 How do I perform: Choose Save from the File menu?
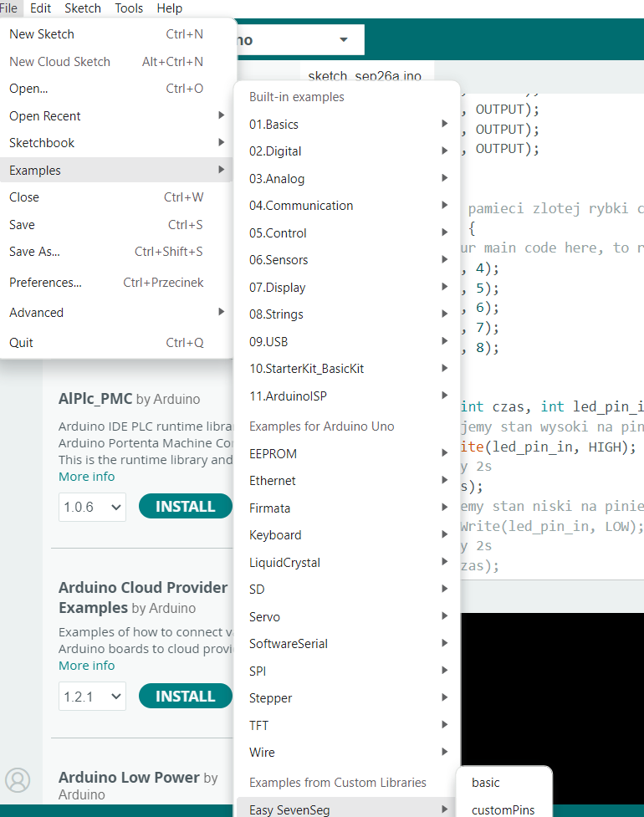[117, 225]
